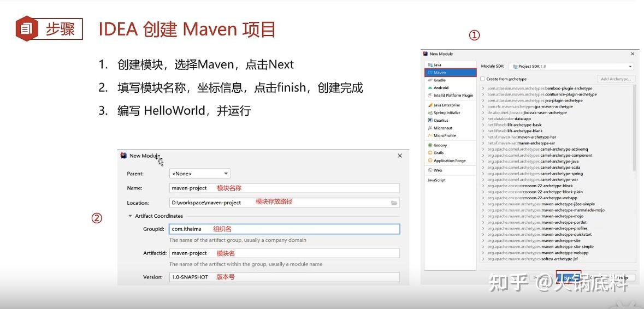Viewport: 644px width, 309px height.
Task: Expand the lift-archetype-basic node
Action: tap(483, 125)
